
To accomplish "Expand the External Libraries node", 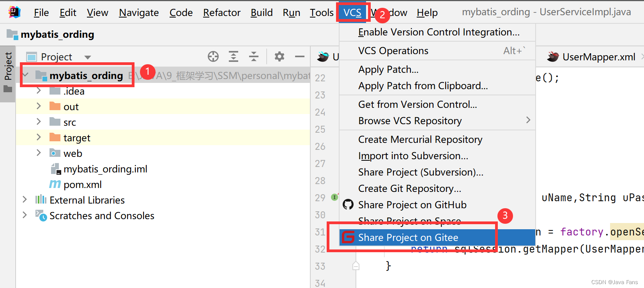I will tap(25, 200).
